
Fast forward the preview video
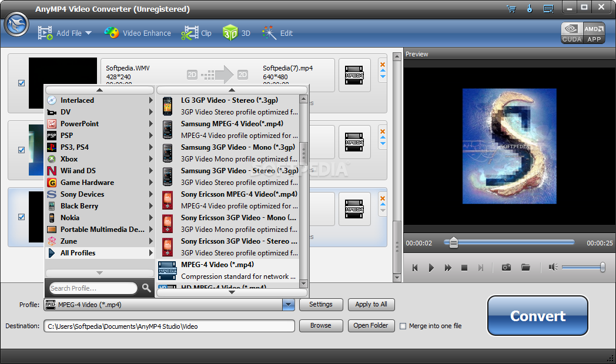[x=448, y=268]
